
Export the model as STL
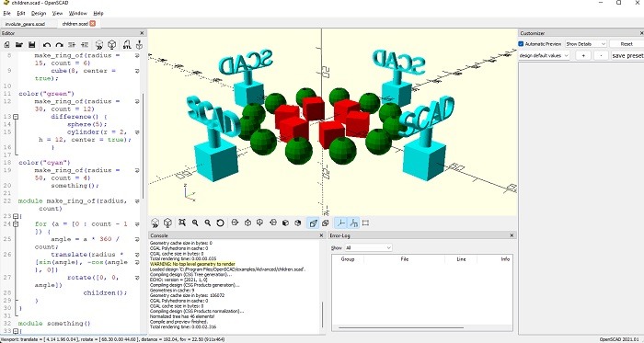click(x=127, y=45)
